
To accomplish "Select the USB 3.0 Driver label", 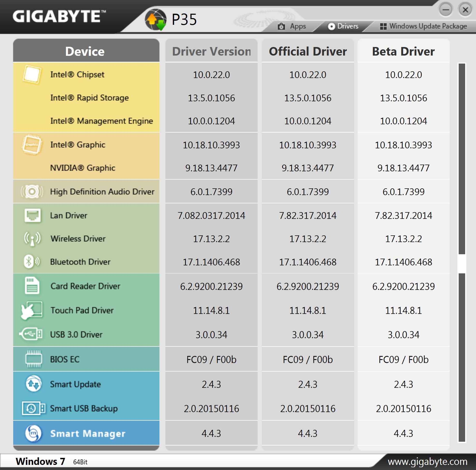I will 76,334.
